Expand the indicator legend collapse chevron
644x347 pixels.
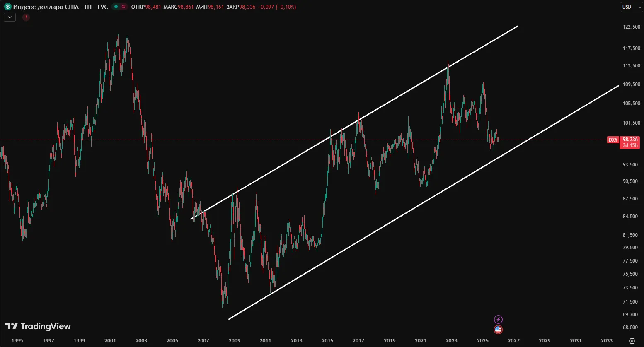pos(10,17)
